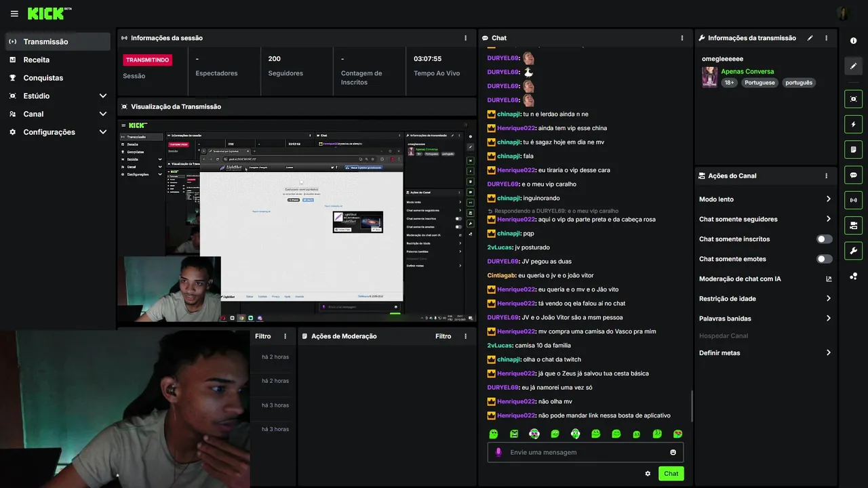Screen dimensions: 868x488
Task: Toggle the document note widget icon in the sidebar
Action: [853, 149]
